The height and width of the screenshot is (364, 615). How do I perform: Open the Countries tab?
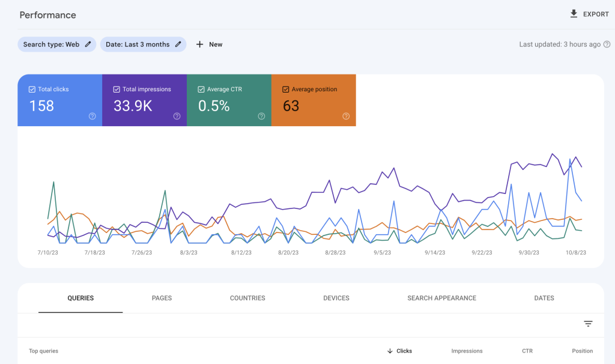click(247, 298)
